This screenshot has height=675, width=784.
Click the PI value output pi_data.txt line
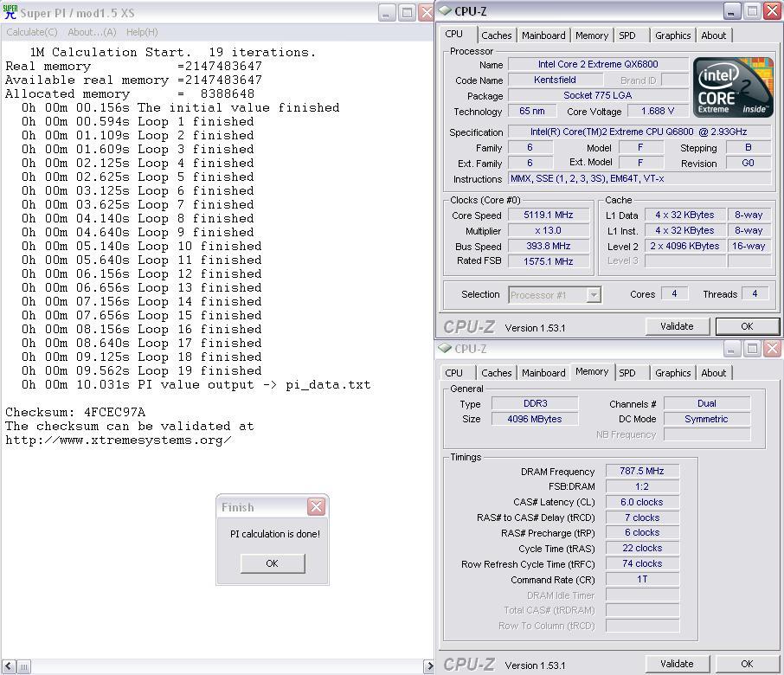[x=196, y=385]
